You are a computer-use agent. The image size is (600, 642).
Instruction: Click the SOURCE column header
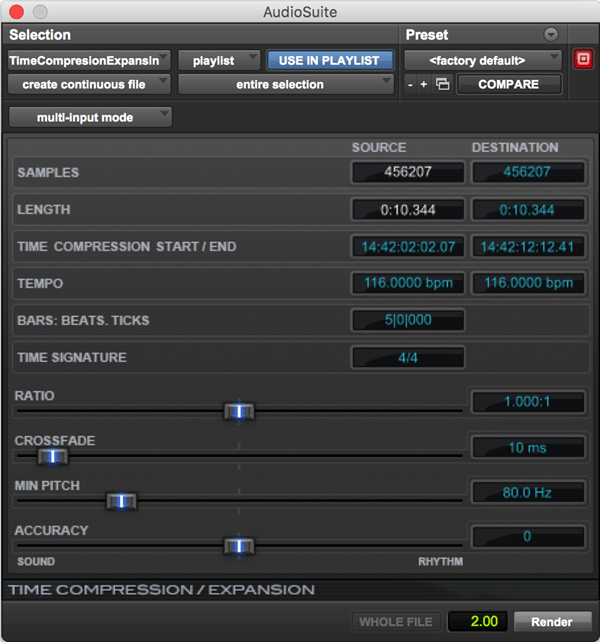click(x=379, y=147)
